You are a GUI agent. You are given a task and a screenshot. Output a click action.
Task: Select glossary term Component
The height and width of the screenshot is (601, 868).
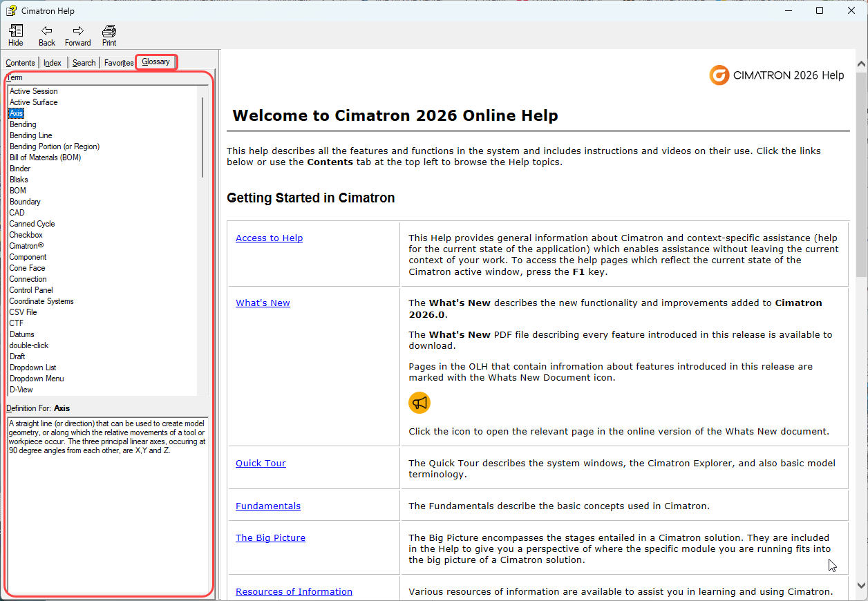(x=28, y=257)
